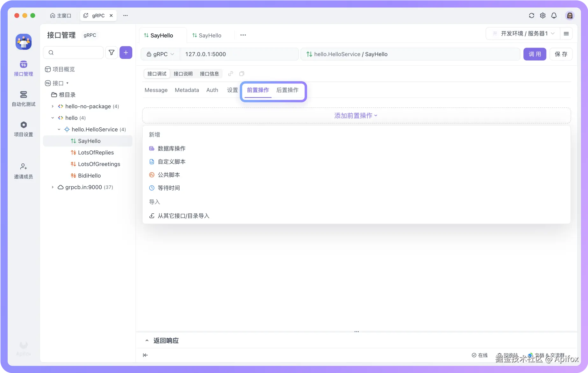Collapse the hello.HelloService tree node

pos(59,129)
